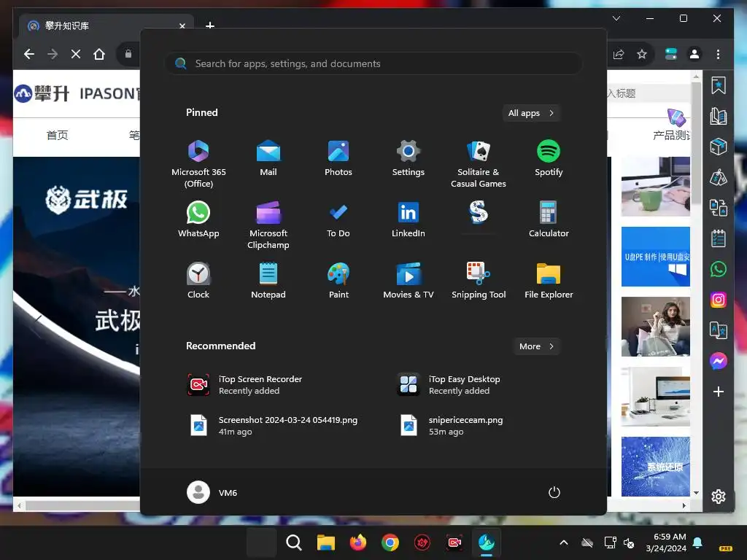
Task: Open Google Chrome from the taskbar
Action: [390, 542]
